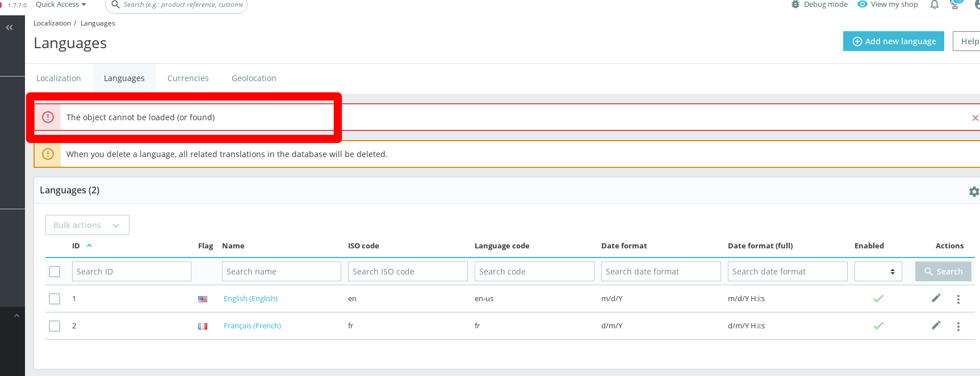Dismiss the object cannot be loaded error

point(975,118)
